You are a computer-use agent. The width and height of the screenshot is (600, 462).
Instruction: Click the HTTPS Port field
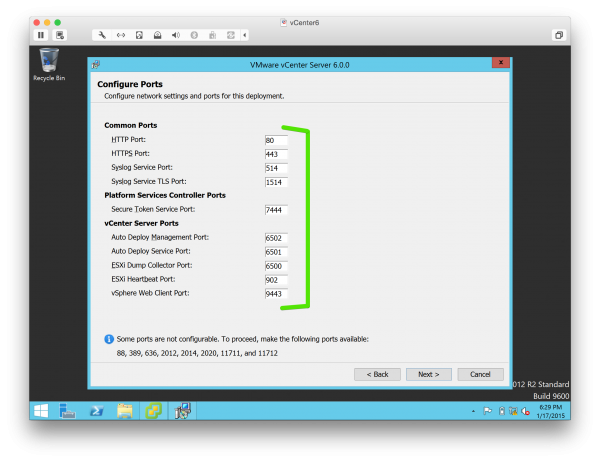coord(276,154)
